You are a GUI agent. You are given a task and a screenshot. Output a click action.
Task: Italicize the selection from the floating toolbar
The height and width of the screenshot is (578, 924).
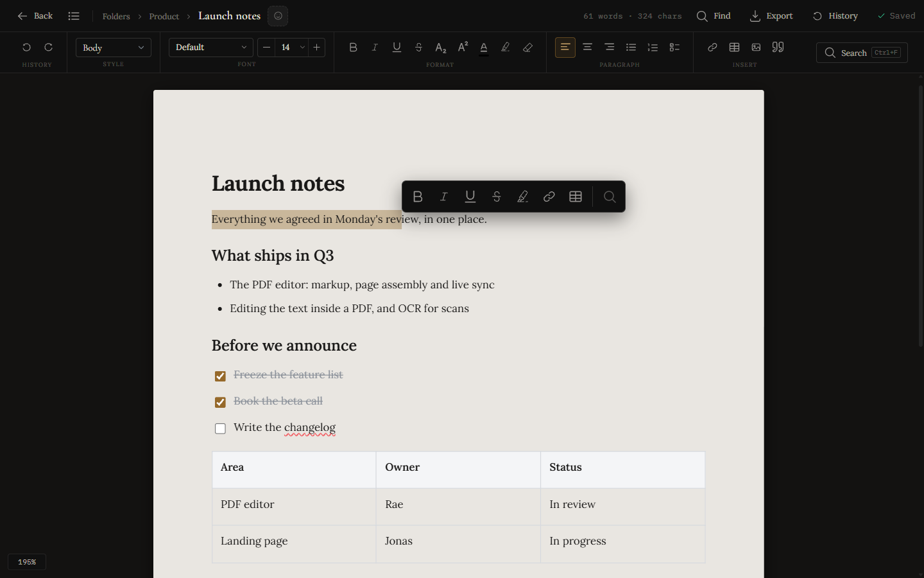pyautogui.click(x=444, y=197)
